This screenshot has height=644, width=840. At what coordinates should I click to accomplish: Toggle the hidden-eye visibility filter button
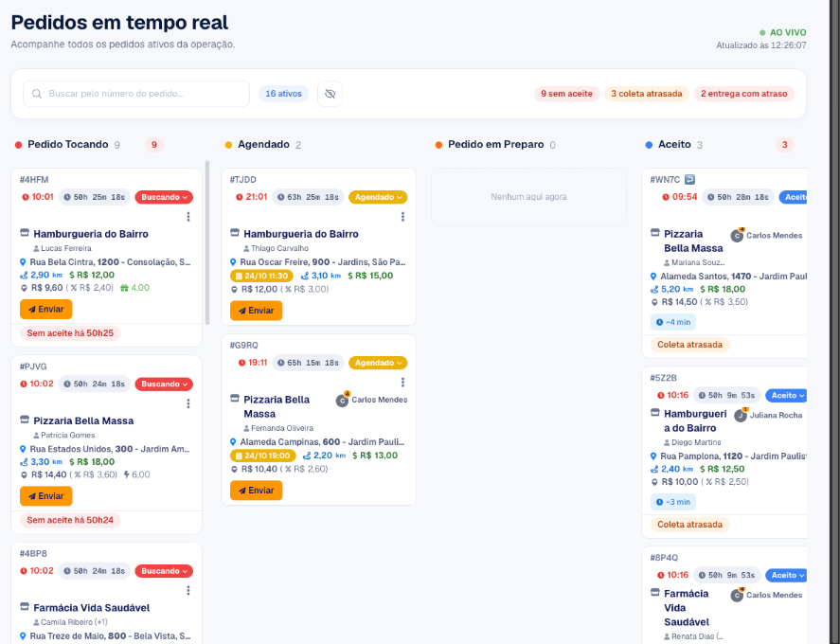[330, 94]
